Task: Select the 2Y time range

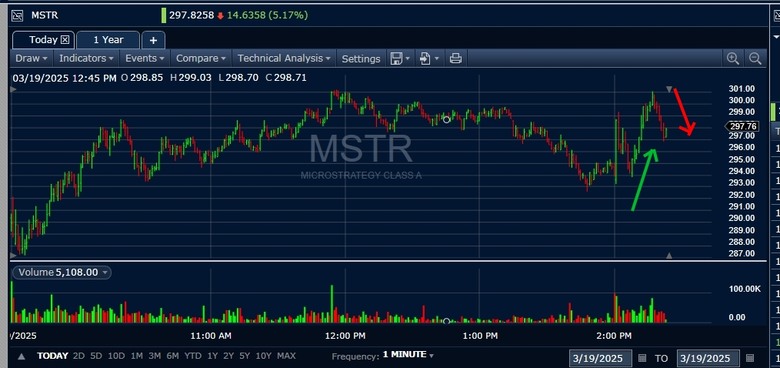Action: tap(229, 356)
